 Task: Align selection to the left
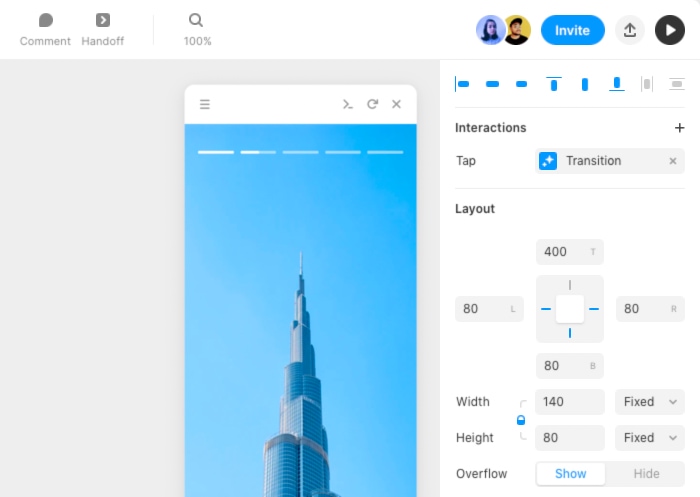tap(462, 84)
